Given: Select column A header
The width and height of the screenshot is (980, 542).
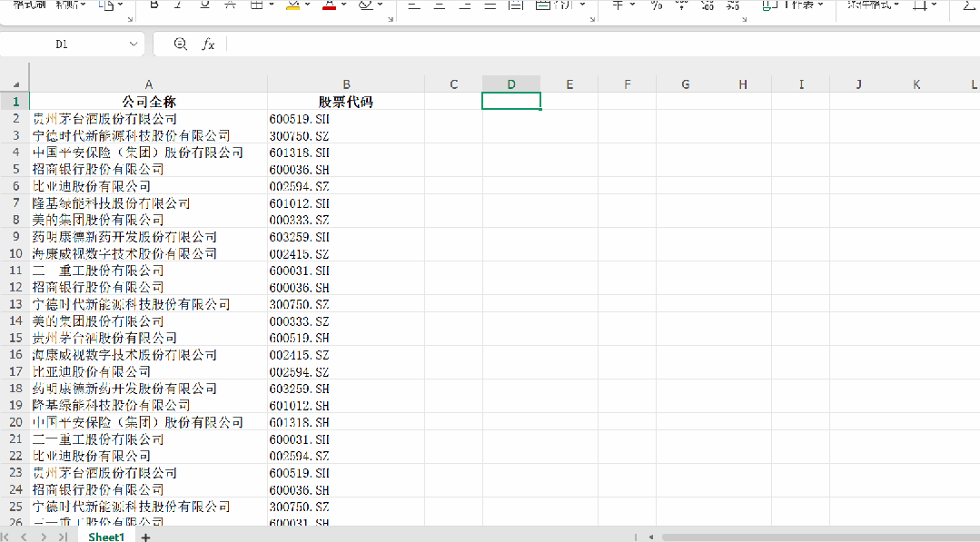Looking at the screenshot, I should pos(149,84).
